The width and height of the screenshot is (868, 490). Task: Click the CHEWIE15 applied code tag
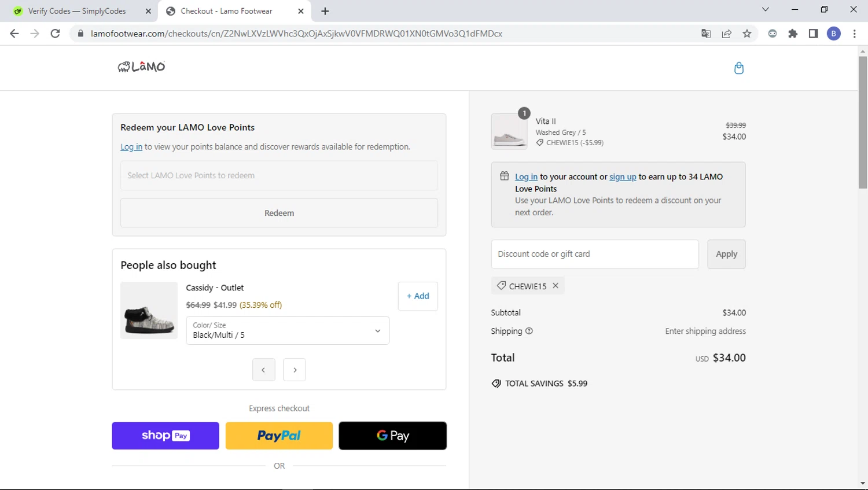coord(527,286)
